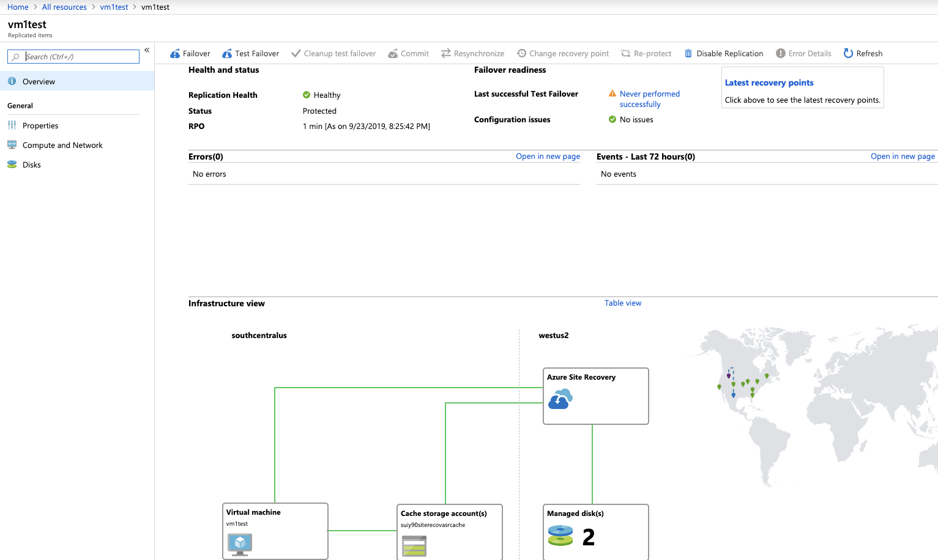This screenshot has height=560, width=938.
Task: Go to All resources breadcrumb
Action: point(64,7)
